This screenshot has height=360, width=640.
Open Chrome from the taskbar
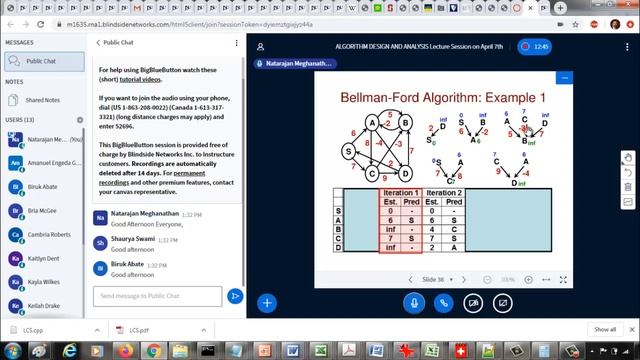[154, 351]
